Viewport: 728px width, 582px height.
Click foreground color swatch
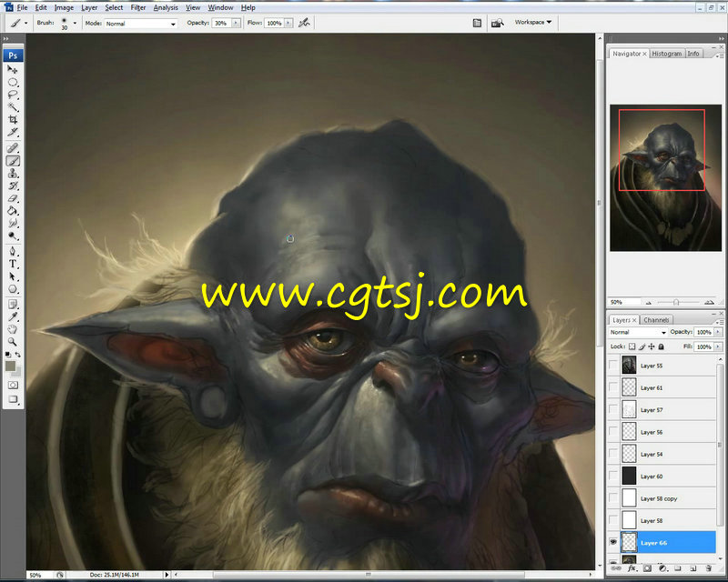click(x=10, y=366)
